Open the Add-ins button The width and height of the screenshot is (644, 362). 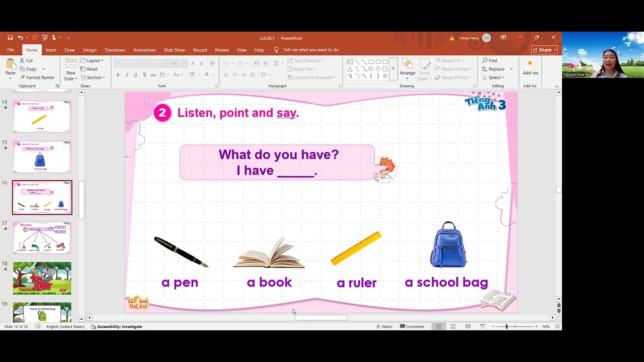click(530, 67)
